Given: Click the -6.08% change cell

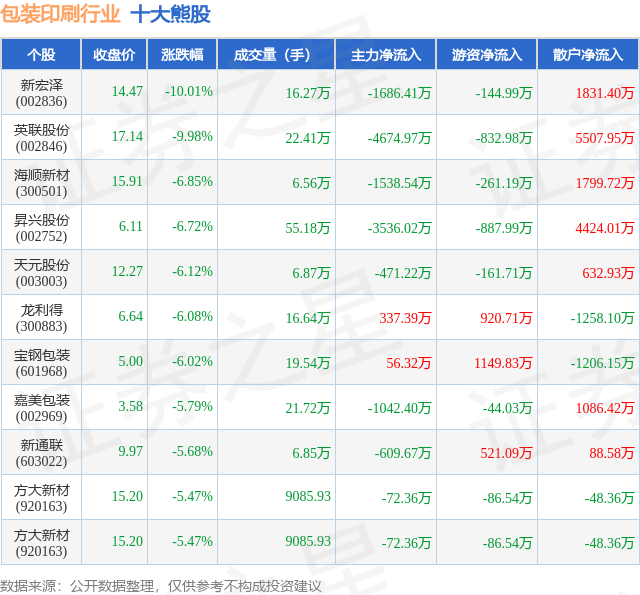Looking at the screenshot, I should (192, 316).
